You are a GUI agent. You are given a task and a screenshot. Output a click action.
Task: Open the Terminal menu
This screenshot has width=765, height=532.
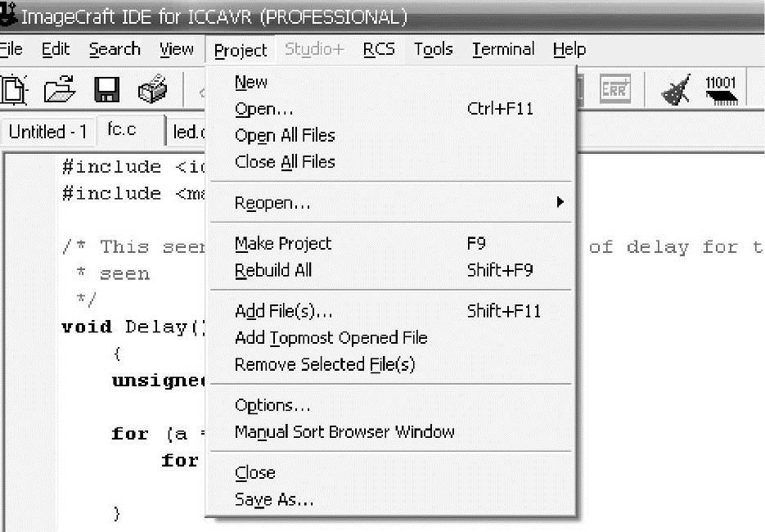coord(503,50)
